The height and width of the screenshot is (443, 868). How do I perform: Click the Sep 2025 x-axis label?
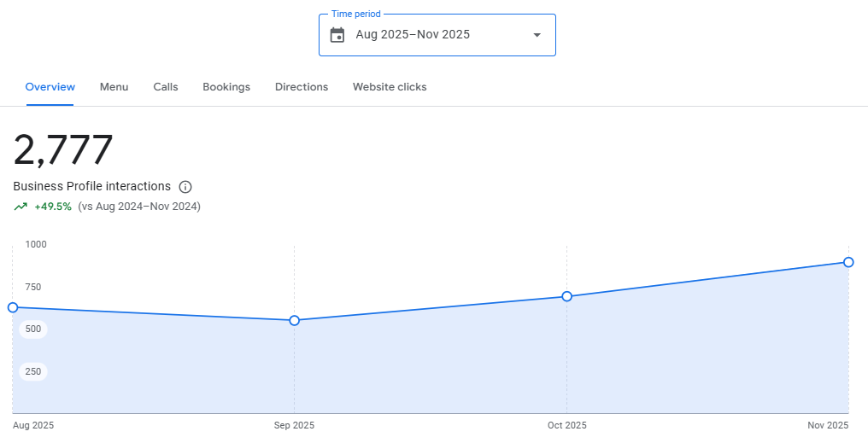point(294,425)
